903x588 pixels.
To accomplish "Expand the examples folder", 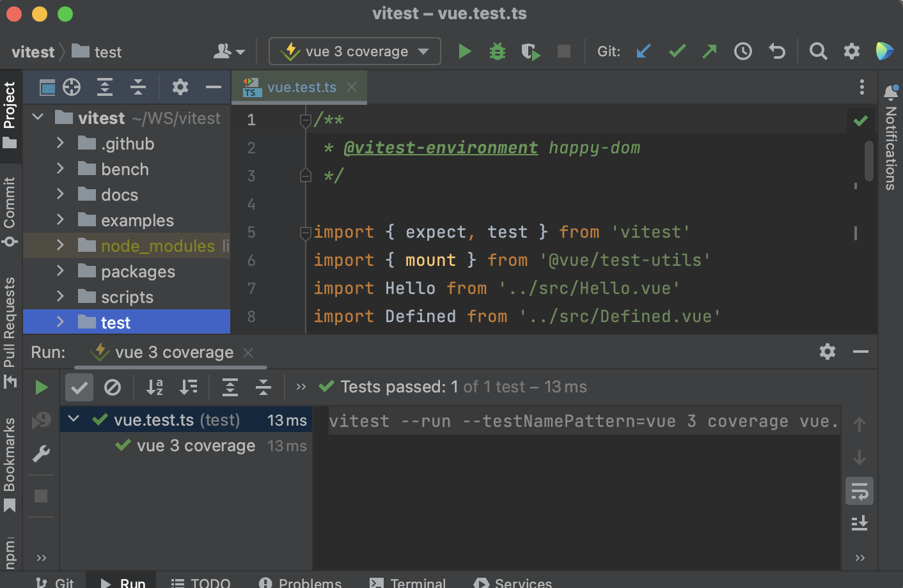I will [60, 220].
